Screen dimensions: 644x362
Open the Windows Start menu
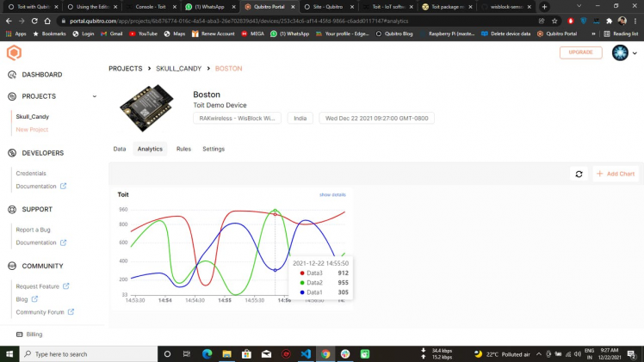click(x=9, y=353)
